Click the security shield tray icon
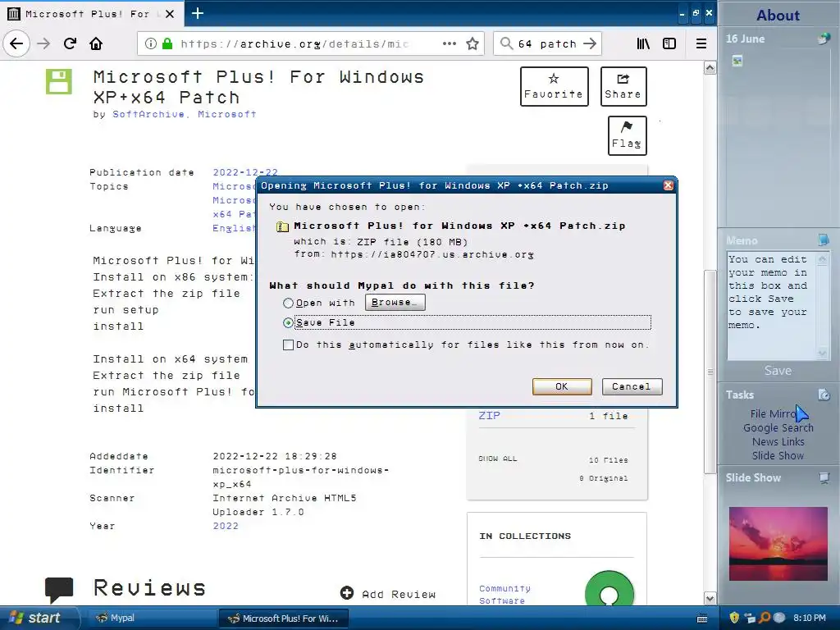840x630 pixels. (734, 618)
